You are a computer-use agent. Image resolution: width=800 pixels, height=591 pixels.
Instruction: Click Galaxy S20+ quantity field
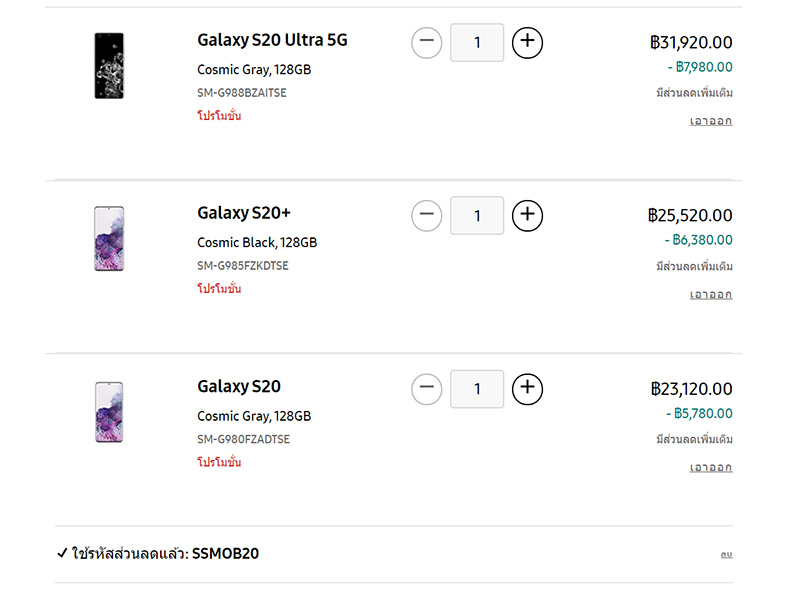coord(477,216)
